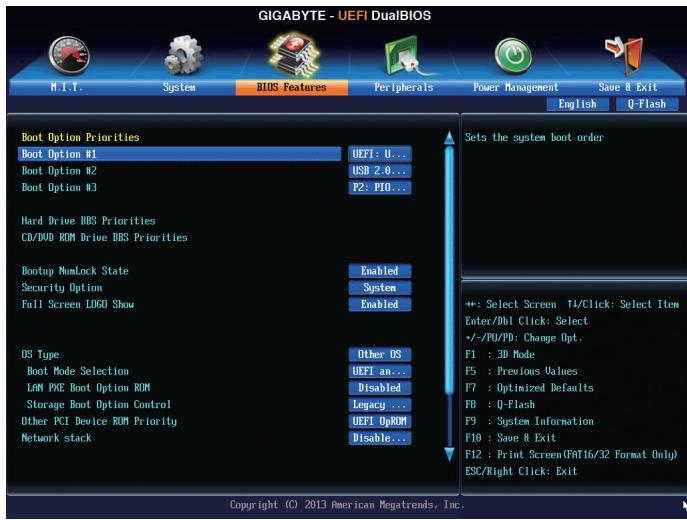Open Boot Option #1 value UEFI: U...
The height and width of the screenshot is (520, 687).
tap(380, 154)
